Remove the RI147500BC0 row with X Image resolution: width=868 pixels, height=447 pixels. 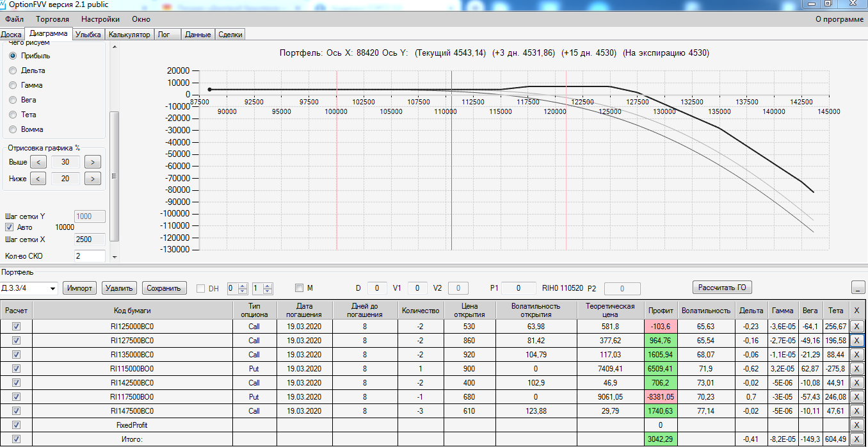(857, 410)
